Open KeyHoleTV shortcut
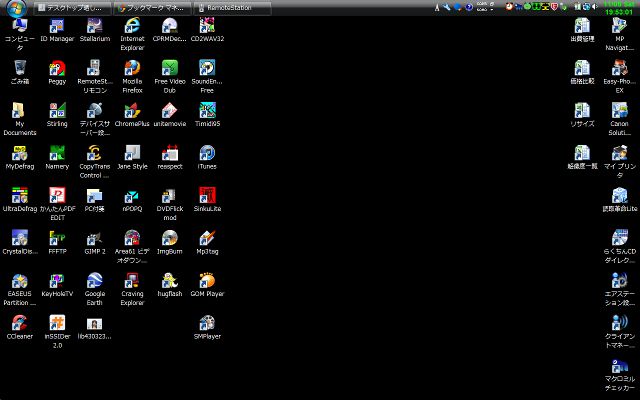 57,285
